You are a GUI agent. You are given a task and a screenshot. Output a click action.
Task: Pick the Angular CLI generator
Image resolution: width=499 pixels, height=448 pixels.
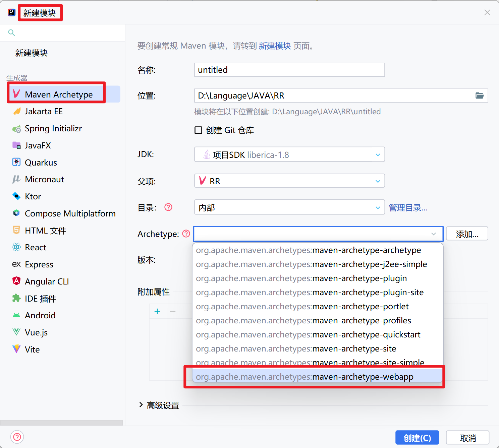tap(47, 282)
